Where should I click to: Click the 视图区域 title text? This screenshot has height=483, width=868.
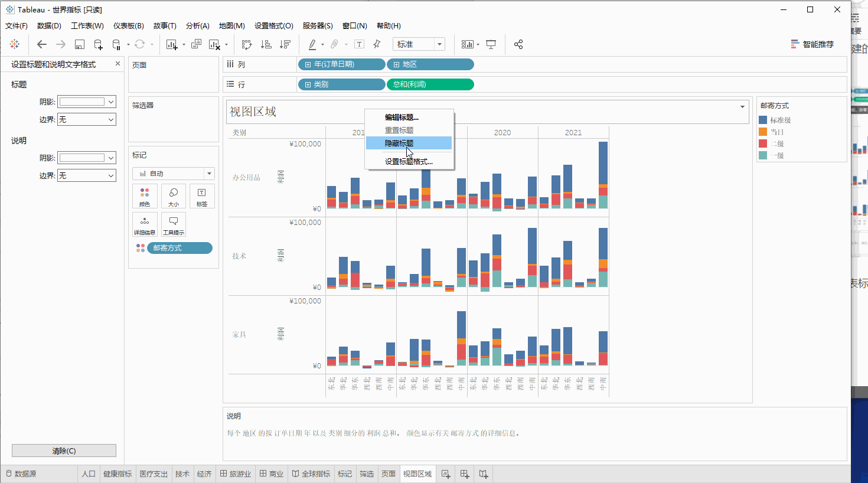pyautogui.click(x=253, y=112)
